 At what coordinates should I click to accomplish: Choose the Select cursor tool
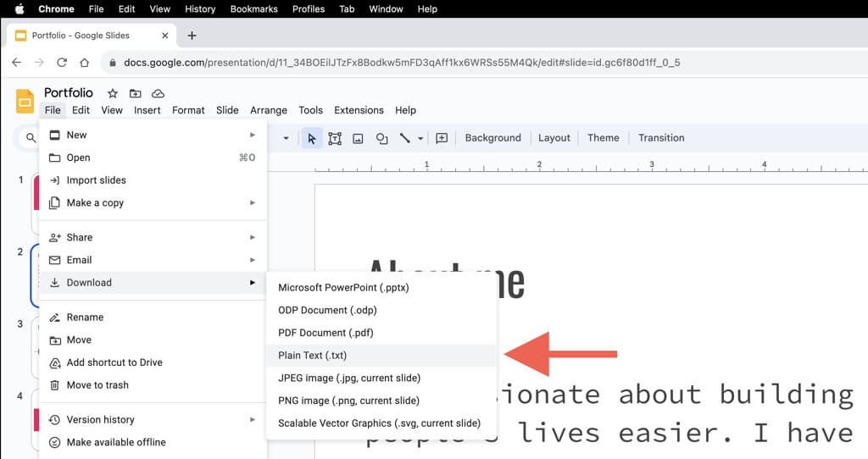312,138
